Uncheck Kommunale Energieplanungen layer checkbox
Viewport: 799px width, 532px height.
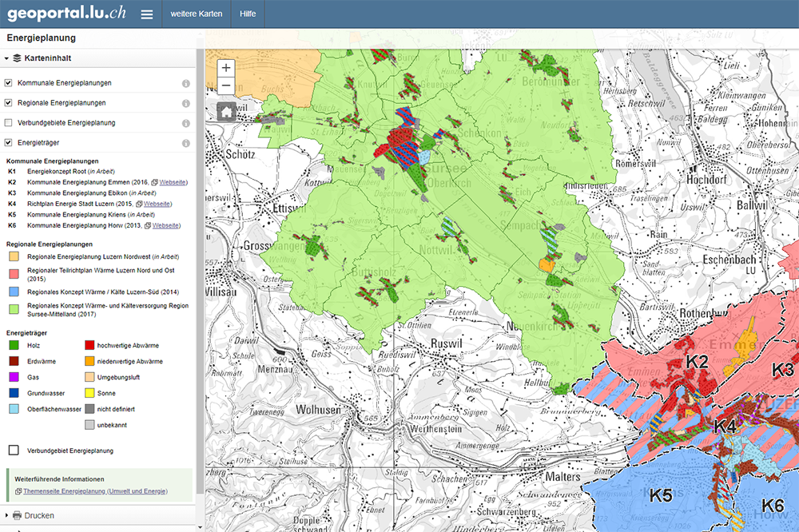(9, 83)
